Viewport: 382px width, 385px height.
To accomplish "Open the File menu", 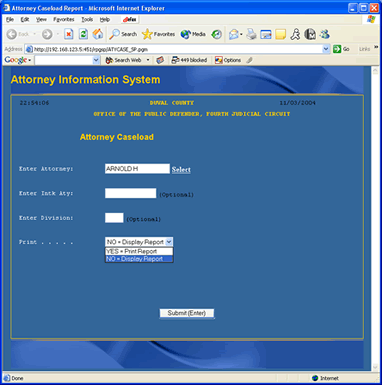I will [x=10, y=20].
